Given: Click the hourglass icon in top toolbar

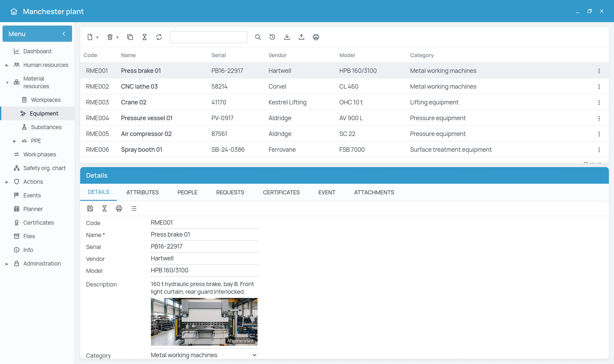Looking at the screenshot, I should coord(144,37).
